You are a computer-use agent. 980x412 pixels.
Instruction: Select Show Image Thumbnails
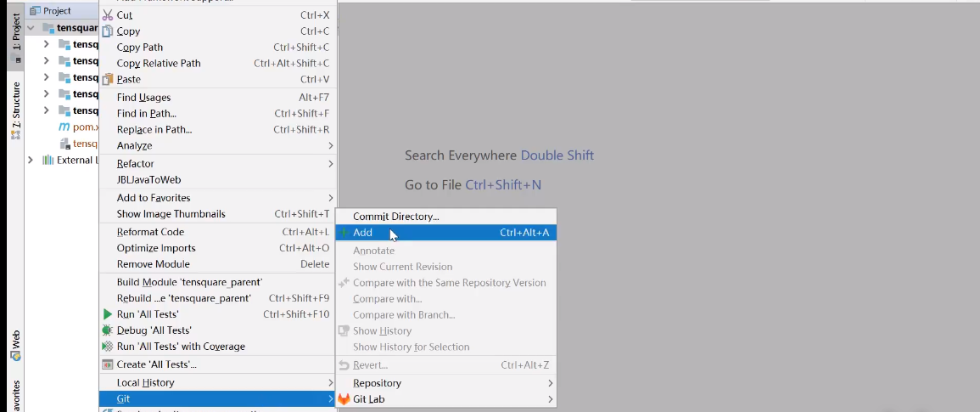pyautogui.click(x=218, y=214)
